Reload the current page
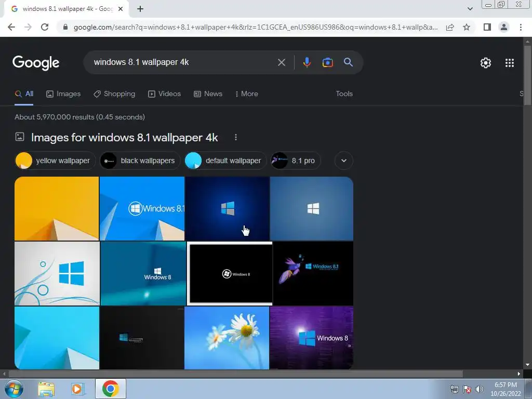 (45, 27)
